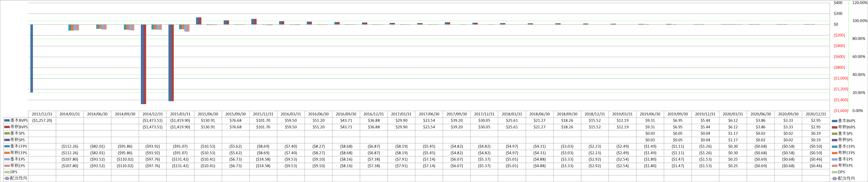Click the 60.00% secondary axis label
Viewport: 868px width, 182px height.
click(859, 56)
